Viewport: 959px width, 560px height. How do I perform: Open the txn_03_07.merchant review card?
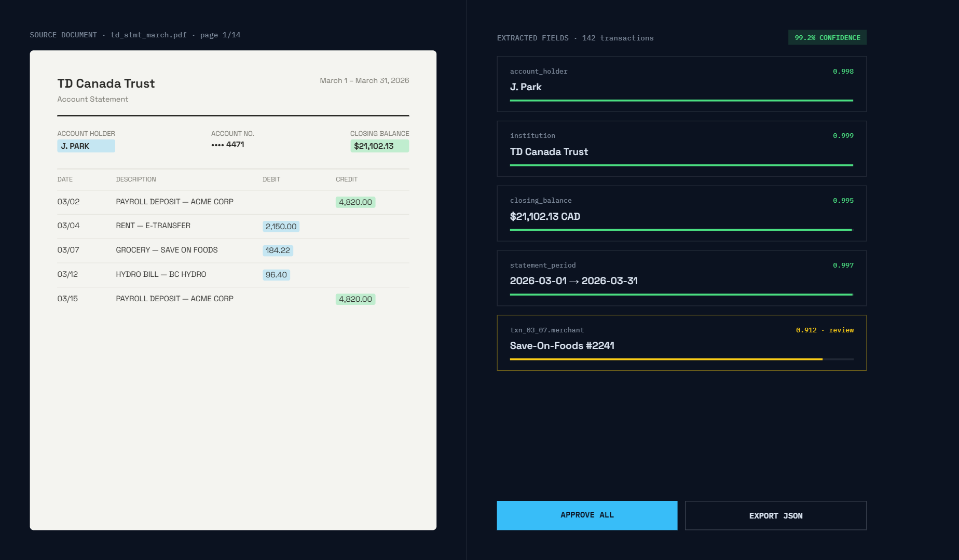point(681,343)
